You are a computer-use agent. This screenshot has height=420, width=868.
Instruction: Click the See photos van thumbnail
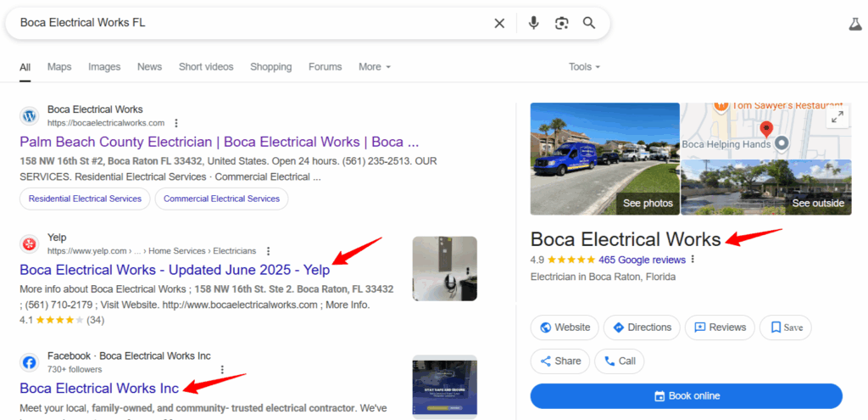coord(605,159)
